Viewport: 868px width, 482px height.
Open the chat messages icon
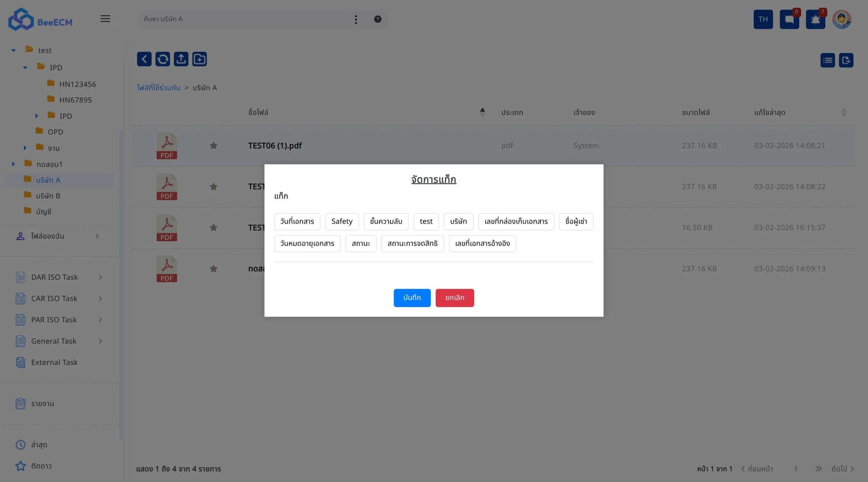[x=789, y=19]
